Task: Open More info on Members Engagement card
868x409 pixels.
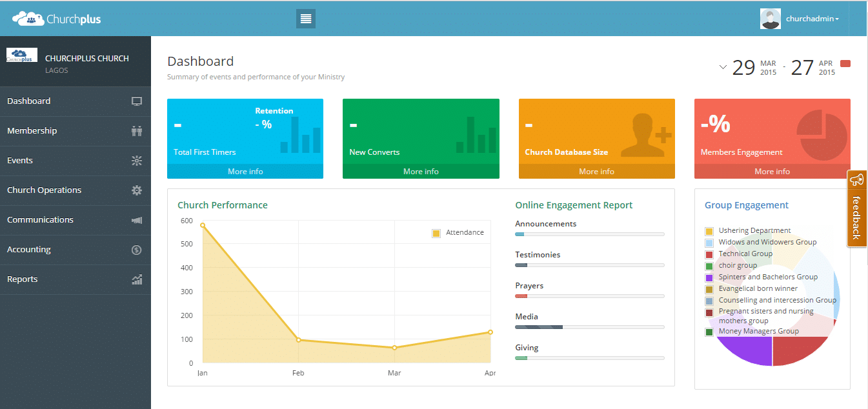Action: [772, 172]
